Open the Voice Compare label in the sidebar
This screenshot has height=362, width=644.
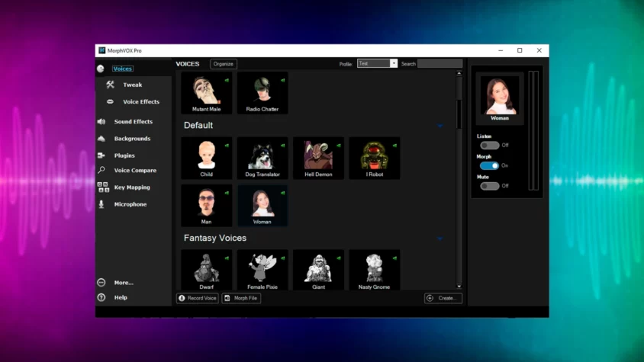(x=135, y=170)
